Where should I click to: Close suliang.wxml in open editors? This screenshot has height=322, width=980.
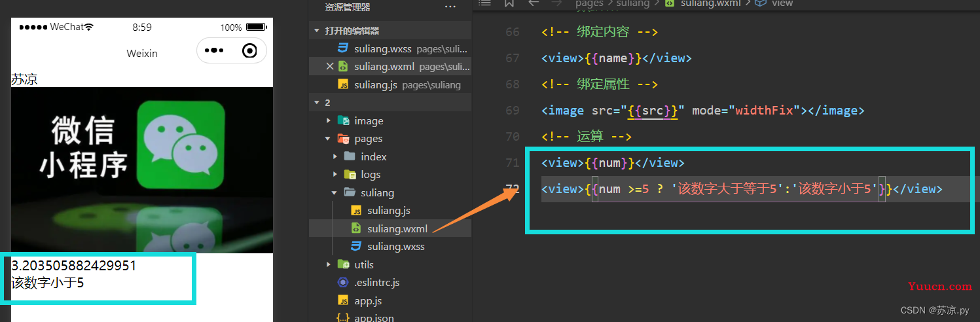pyautogui.click(x=330, y=66)
